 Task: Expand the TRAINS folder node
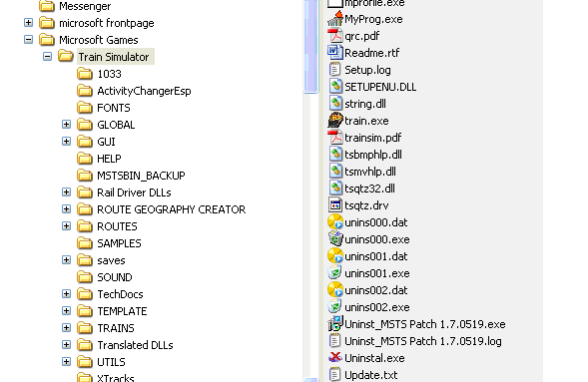click(66, 328)
